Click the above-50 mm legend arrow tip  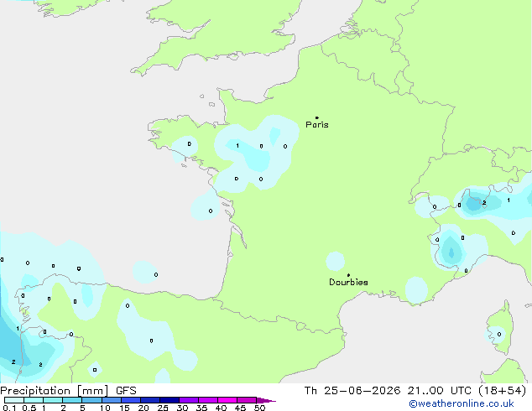click(x=266, y=400)
